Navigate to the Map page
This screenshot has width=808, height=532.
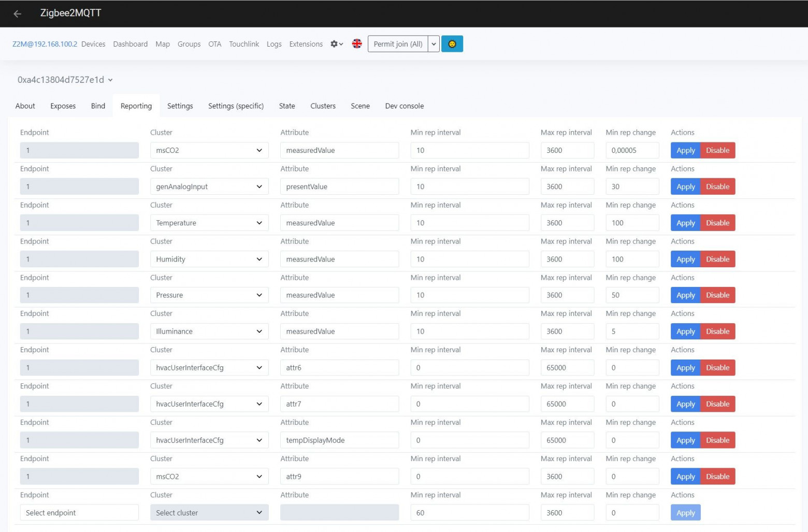pyautogui.click(x=163, y=44)
